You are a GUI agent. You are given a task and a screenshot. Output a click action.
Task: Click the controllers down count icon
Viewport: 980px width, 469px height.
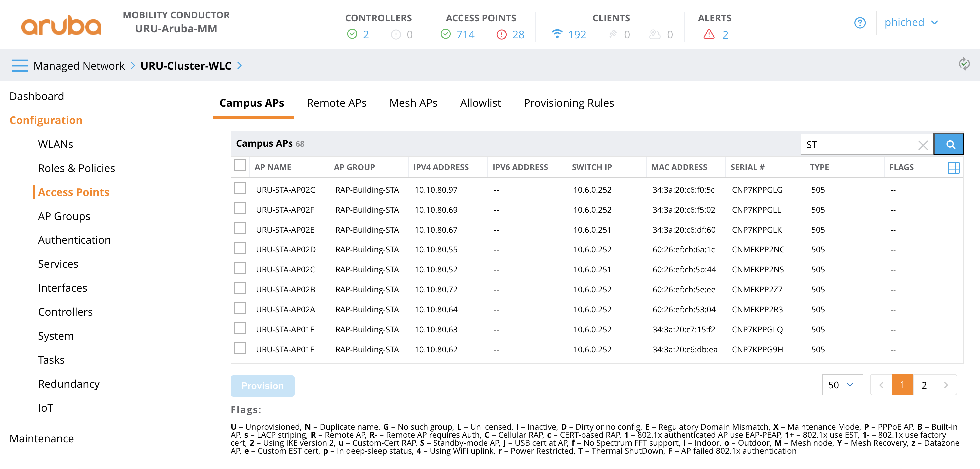tap(396, 35)
